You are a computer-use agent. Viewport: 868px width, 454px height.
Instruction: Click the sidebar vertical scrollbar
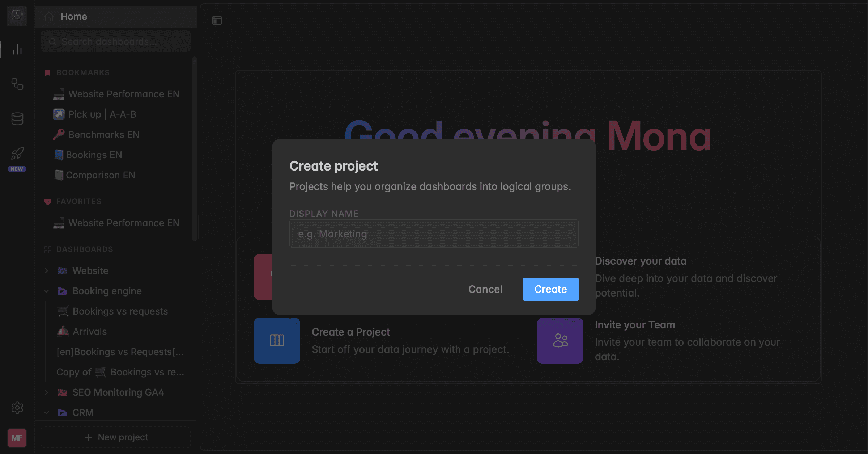click(x=195, y=148)
